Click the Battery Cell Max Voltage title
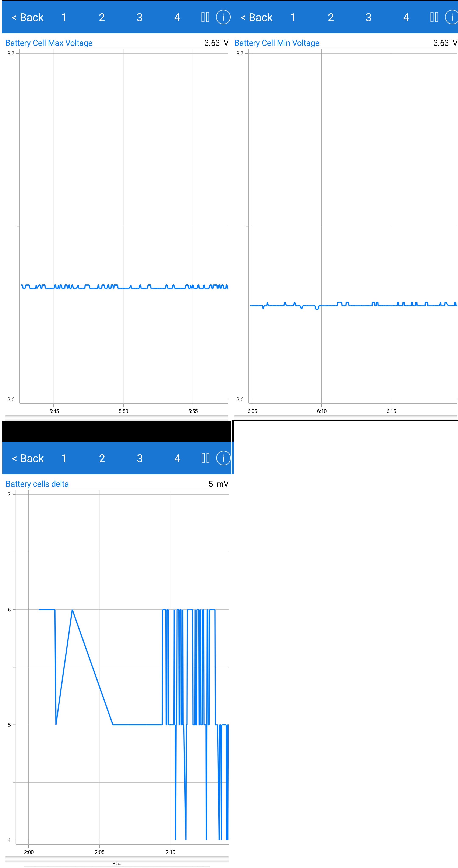The width and height of the screenshot is (458, 868). (x=49, y=43)
